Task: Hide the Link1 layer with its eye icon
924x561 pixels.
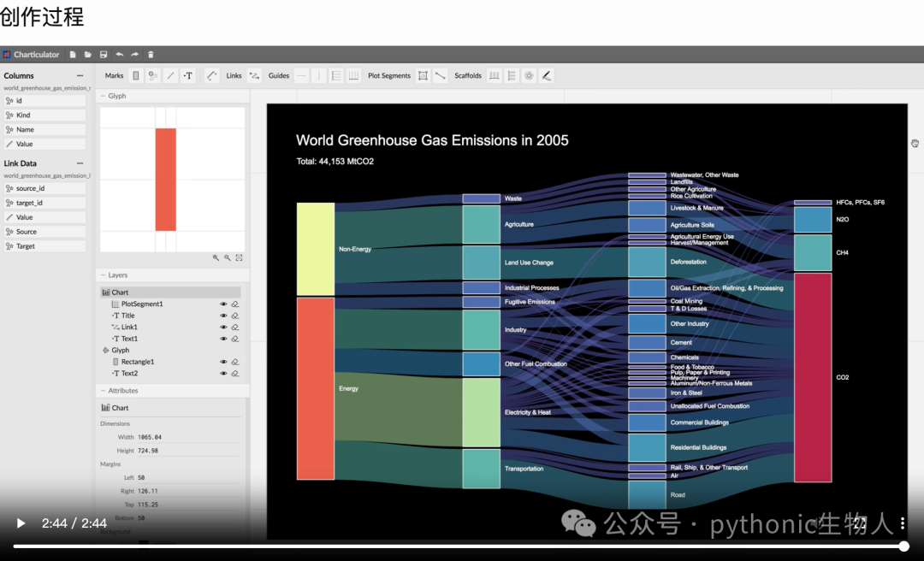Action: (223, 327)
